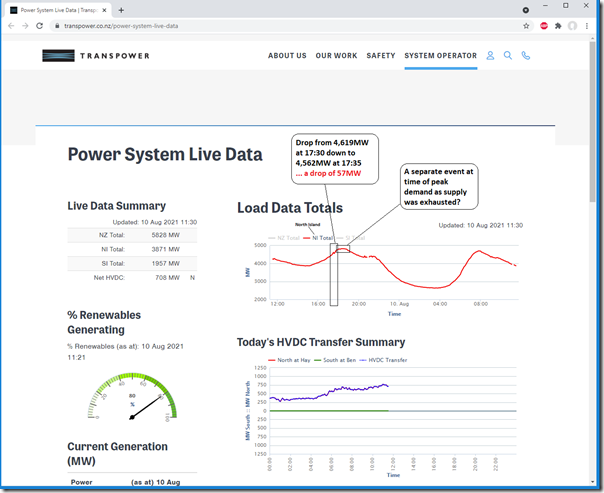Viewport: 604px width, 493px height.
Task: Click the Live Data Summary updated timestamp
Action: pyautogui.click(x=155, y=222)
